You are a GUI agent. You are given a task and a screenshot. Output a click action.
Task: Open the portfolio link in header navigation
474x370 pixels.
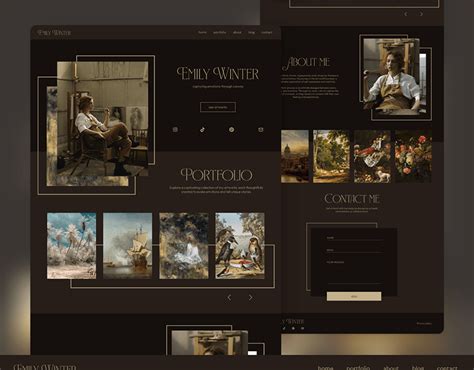(220, 32)
